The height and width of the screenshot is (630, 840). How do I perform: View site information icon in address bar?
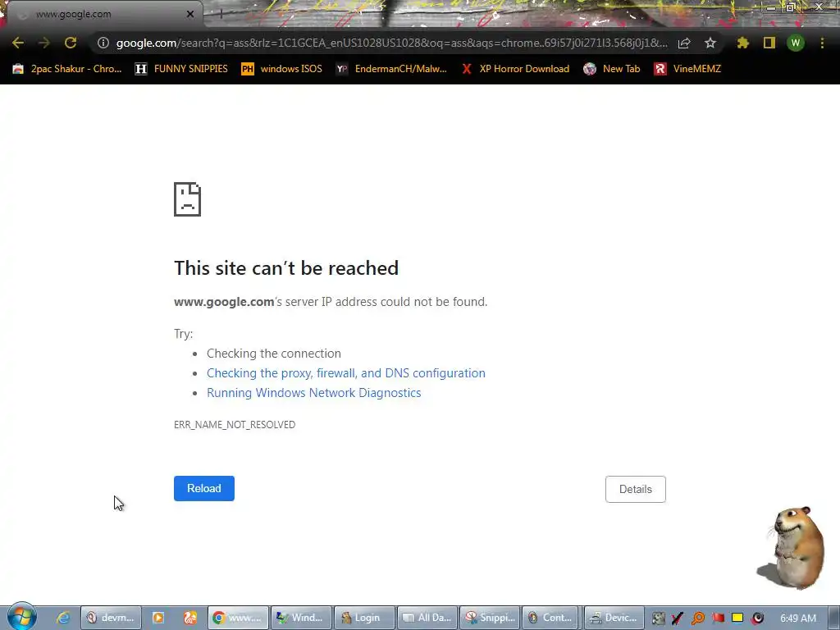[x=103, y=43]
